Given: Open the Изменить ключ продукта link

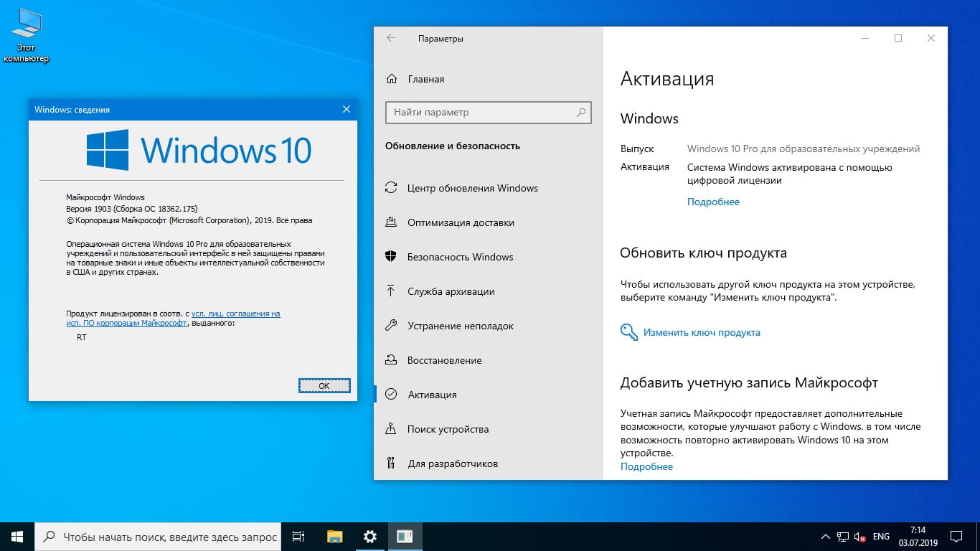Looking at the screenshot, I should point(702,332).
